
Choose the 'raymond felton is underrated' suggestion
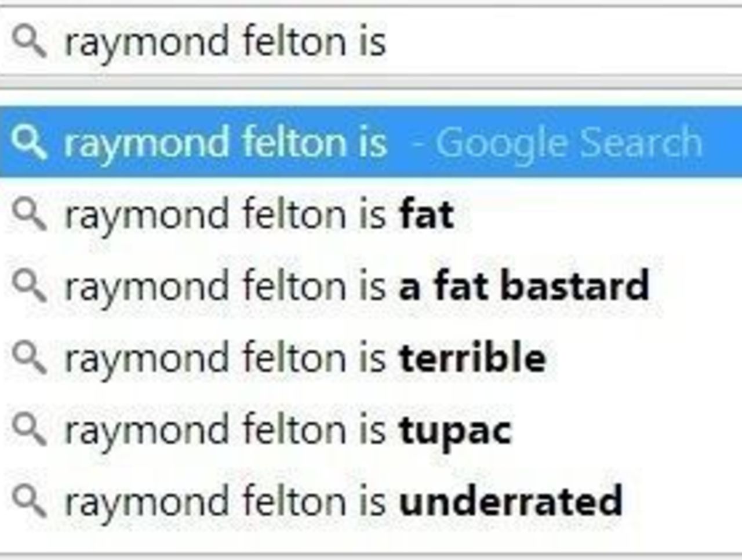pyautogui.click(x=343, y=501)
